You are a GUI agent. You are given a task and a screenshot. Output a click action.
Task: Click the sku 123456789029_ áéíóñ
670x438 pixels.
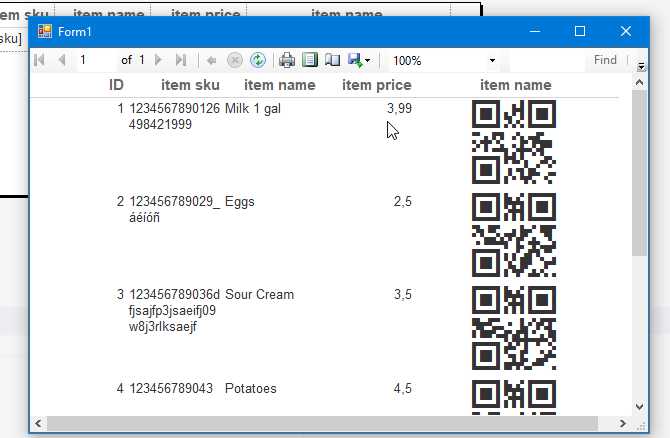[x=174, y=209]
